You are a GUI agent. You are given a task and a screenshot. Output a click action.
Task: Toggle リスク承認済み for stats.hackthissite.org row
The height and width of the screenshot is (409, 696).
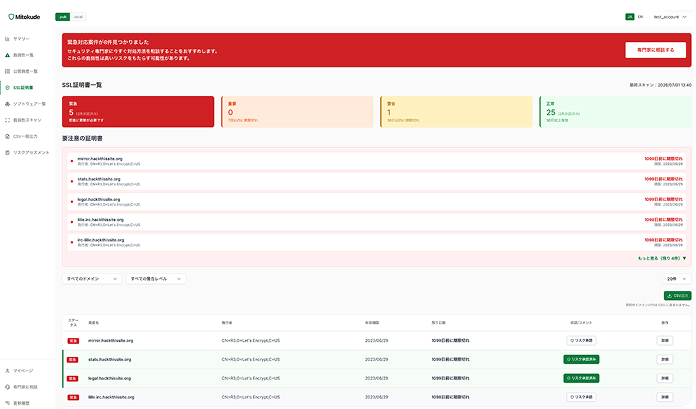point(581,359)
